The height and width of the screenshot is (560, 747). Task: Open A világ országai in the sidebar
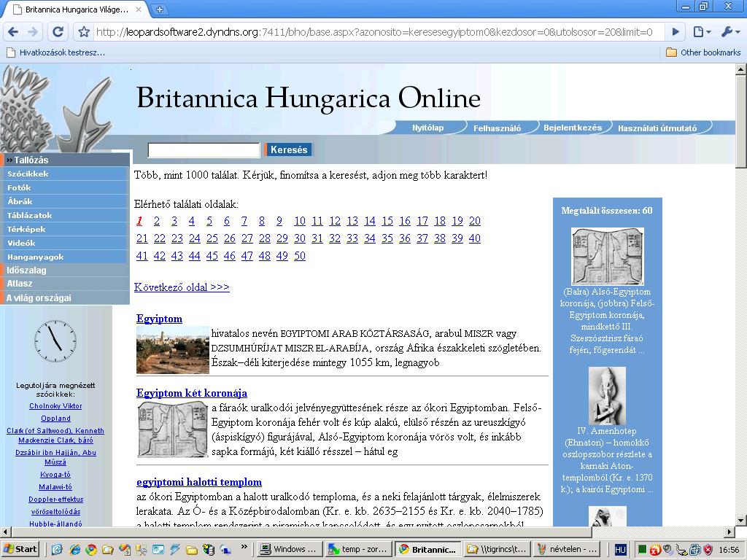point(65,297)
